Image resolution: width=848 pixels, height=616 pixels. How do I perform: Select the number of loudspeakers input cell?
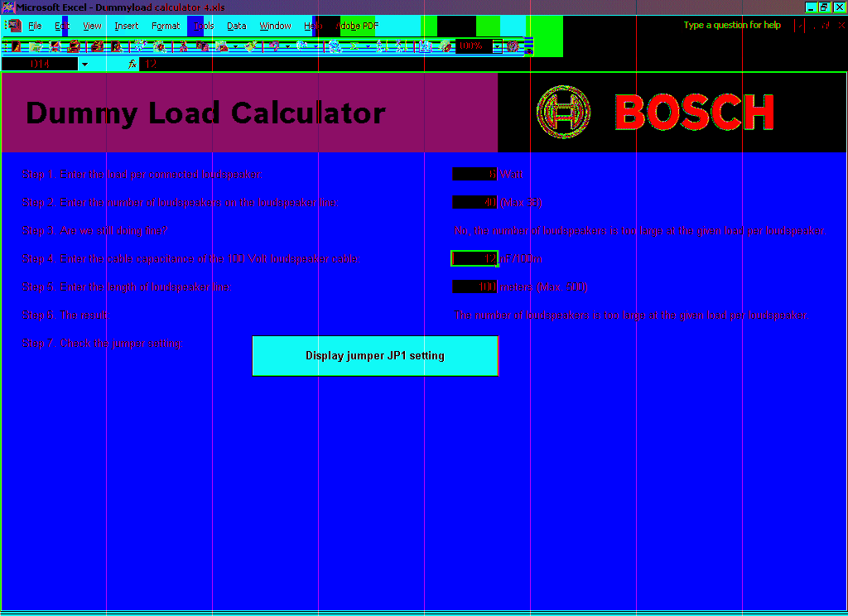tap(475, 202)
